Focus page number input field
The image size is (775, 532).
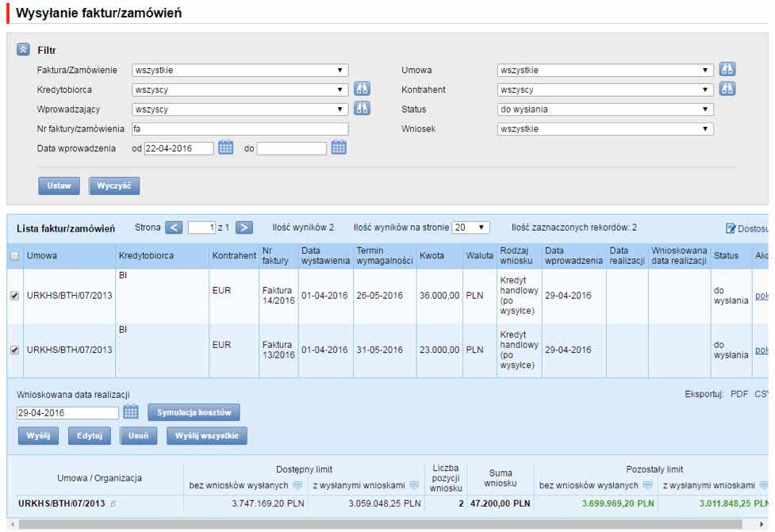click(201, 228)
